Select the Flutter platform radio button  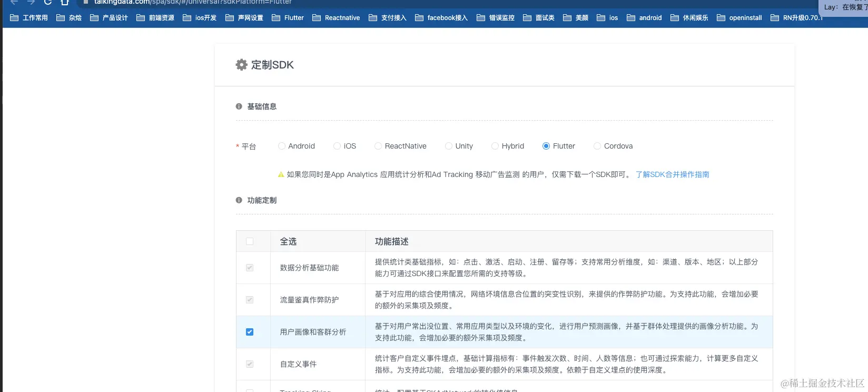pyautogui.click(x=546, y=146)
